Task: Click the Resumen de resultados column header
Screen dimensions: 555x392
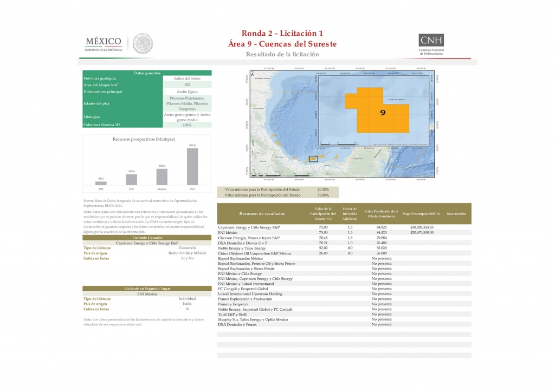Action: (262, 213)
